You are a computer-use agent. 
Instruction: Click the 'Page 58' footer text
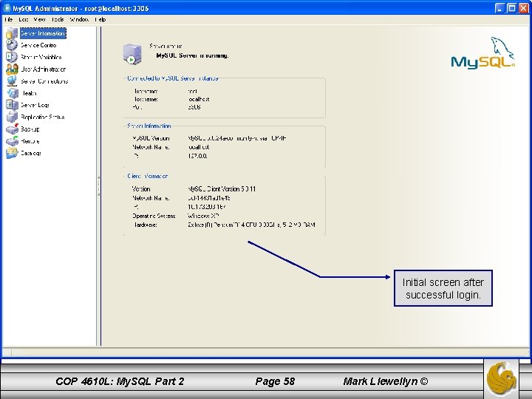click(x=275, y=381)
